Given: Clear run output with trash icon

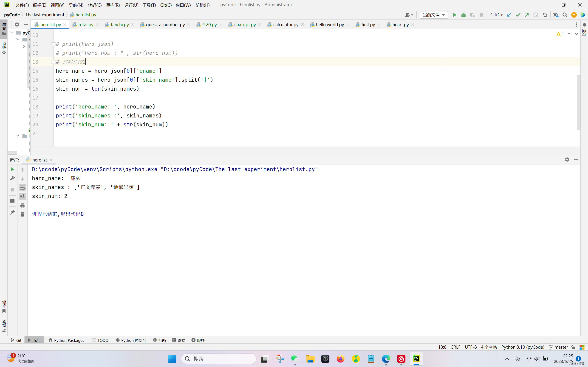Looking at the screenshot, I should click(x=22, y=214).
